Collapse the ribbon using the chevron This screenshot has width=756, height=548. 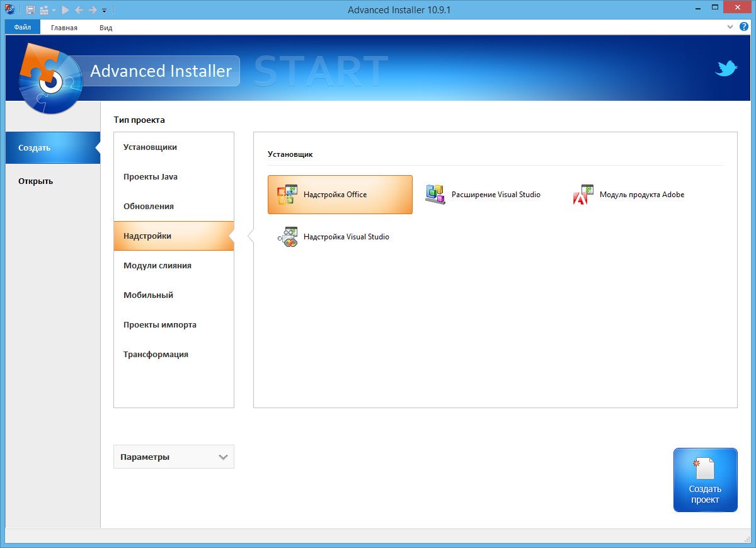(730, 27)
